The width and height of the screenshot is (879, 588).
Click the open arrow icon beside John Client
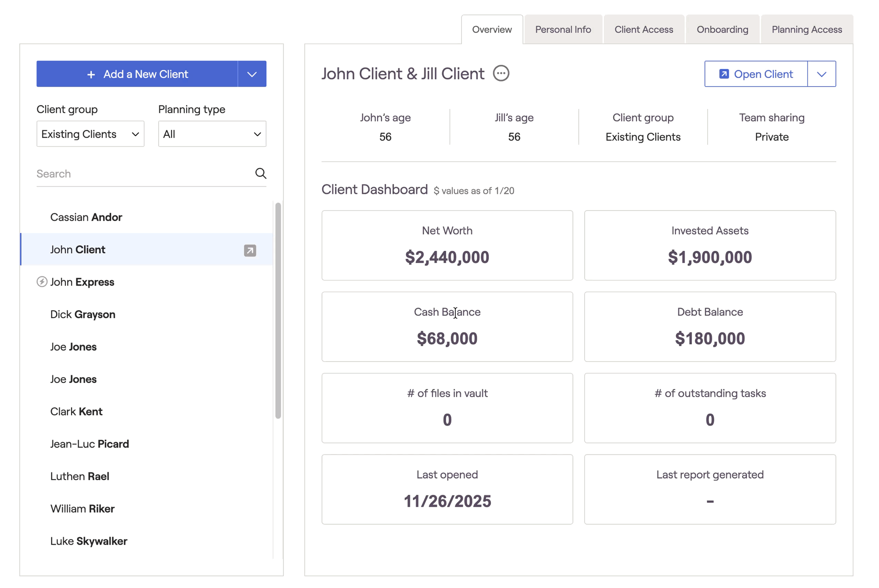point(250,250)
